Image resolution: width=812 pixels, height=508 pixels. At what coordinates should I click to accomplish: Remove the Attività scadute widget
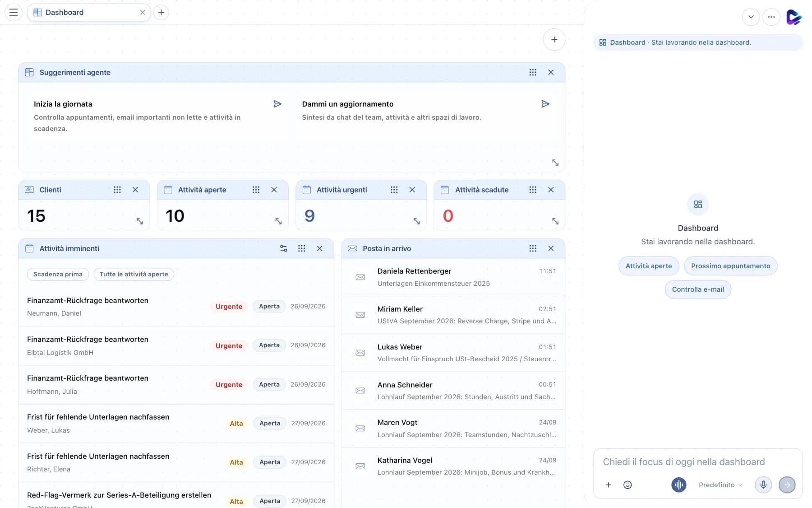(551, 190)
